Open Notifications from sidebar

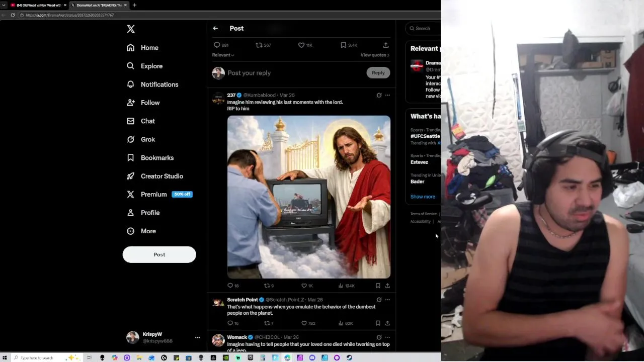click(153, 84)
